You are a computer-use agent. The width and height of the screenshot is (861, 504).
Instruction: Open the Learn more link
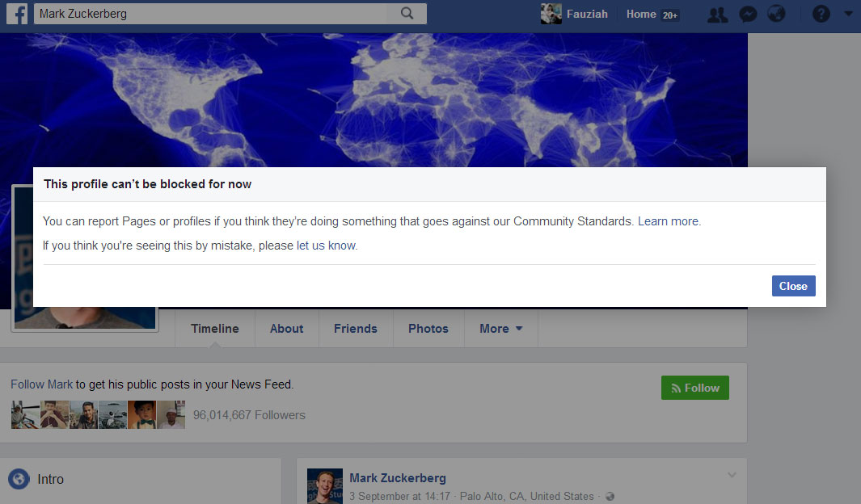pyautogui.click(x=668, y=221)
